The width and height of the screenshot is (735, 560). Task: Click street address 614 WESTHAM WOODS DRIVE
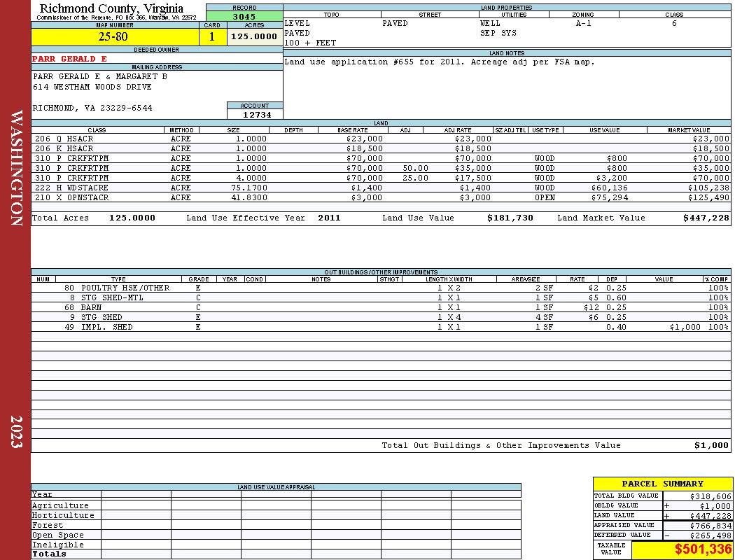coord(92,87)
